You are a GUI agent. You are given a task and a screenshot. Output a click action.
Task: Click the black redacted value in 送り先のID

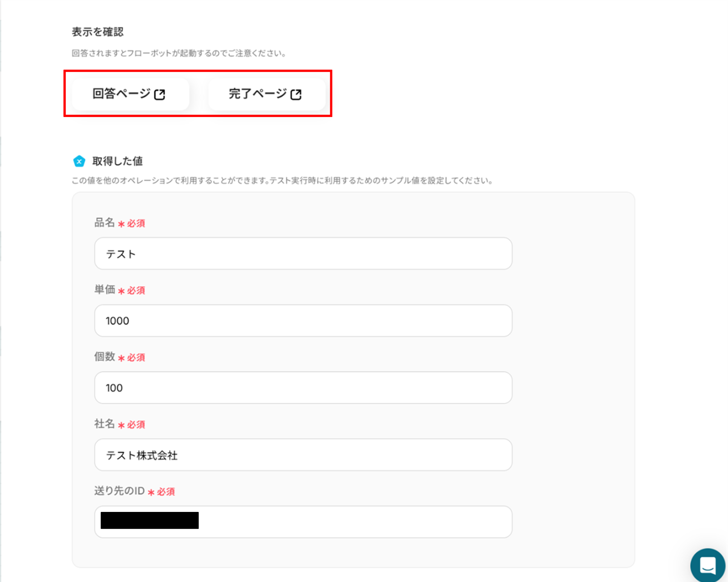click(149, 520)
